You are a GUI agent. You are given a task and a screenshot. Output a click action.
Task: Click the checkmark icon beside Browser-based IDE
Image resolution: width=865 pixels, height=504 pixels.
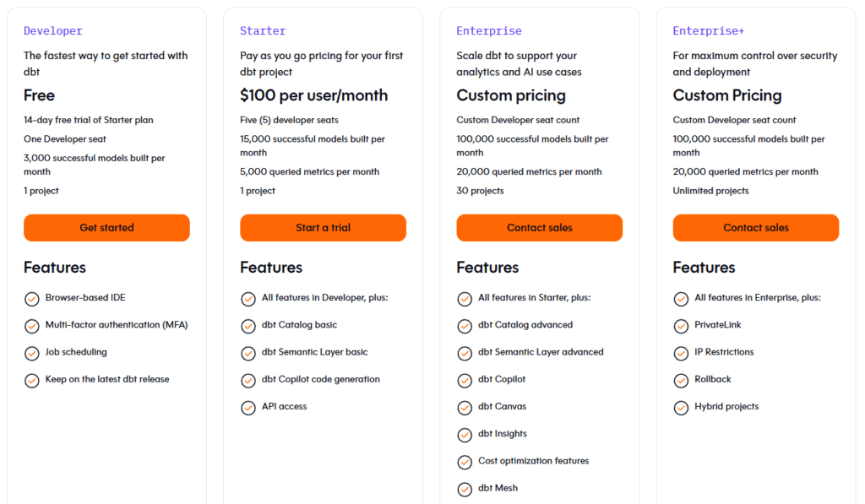coord(32,298)
